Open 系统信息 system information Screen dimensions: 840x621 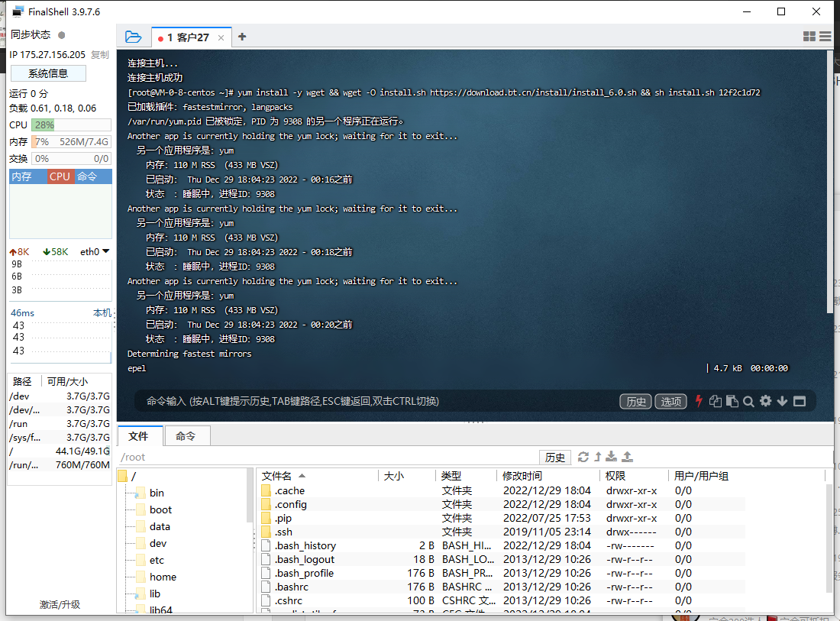point(48,73)
